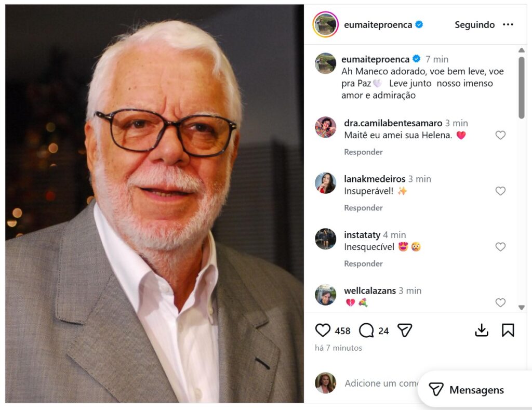532x410 pixels.
Task: Like instataty's Inesquecível comment
Action: pyautogui.click(x=500, y=247)
